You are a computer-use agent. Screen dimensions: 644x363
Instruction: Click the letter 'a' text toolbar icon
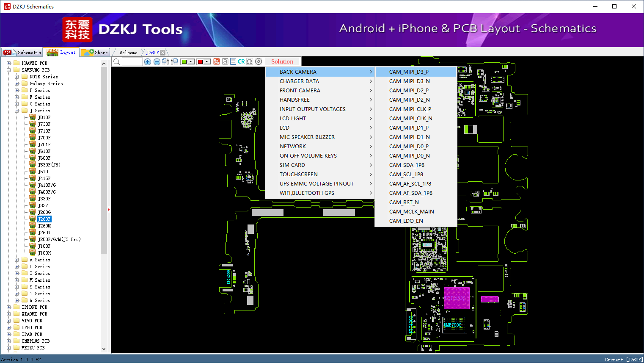[x=225, y=61]
